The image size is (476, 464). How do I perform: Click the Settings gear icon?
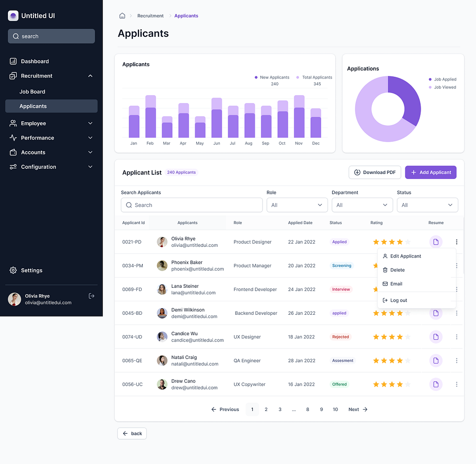(x=13, y=270)
